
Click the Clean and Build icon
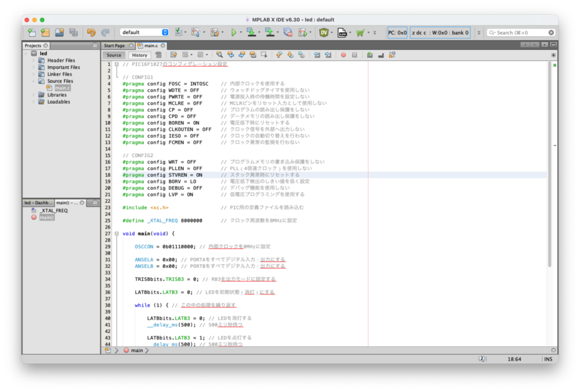point(215,32)
